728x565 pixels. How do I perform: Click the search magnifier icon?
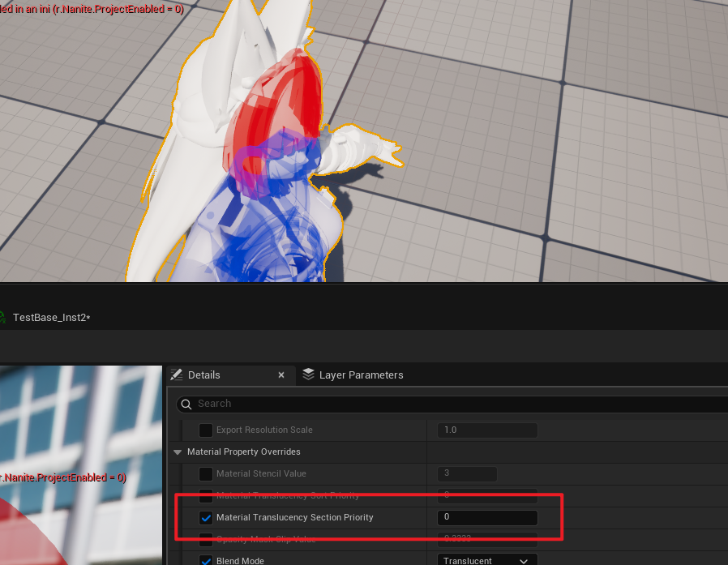tap(186, 404)
